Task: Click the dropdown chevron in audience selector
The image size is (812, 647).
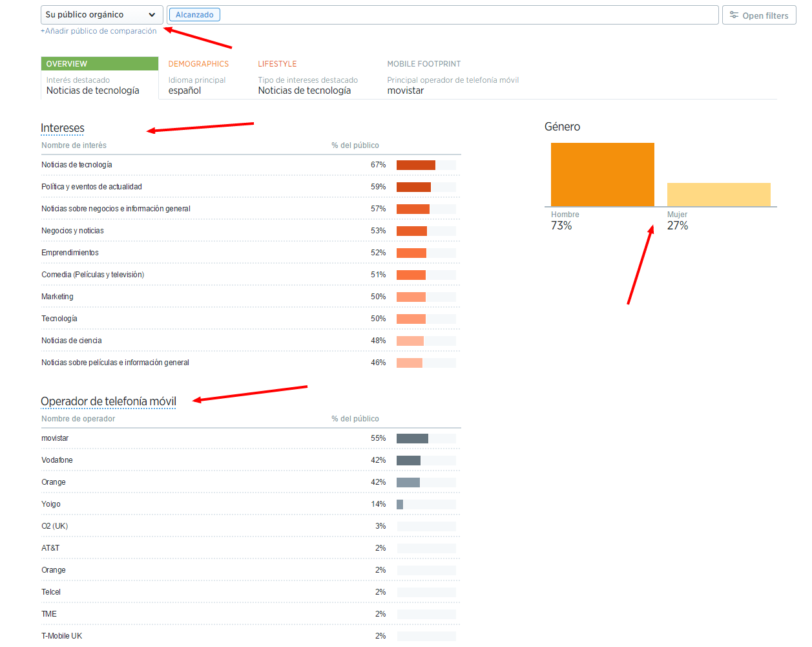Action: (152, 15)
